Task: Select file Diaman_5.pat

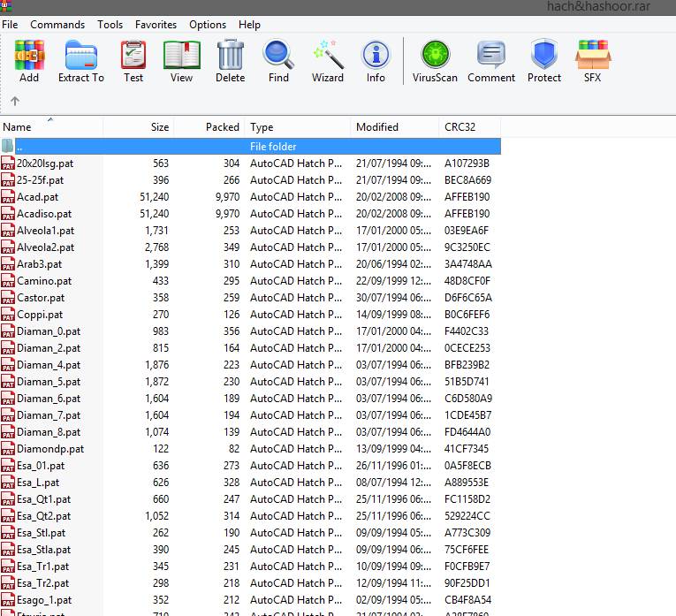Action: pos(49,382)
